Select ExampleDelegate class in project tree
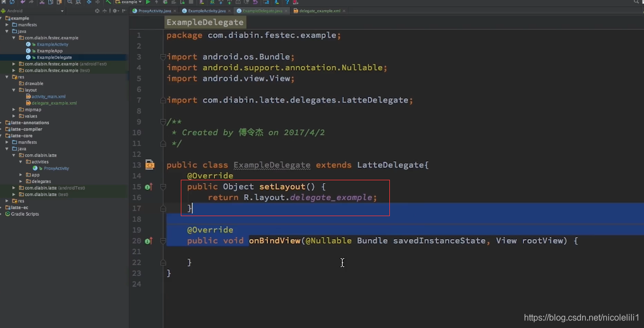 point(54,58)
